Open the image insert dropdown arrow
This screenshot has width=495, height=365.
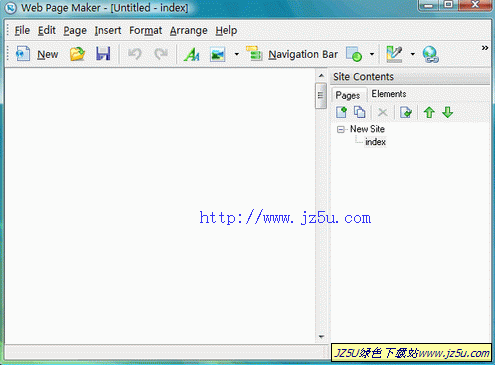point(237,54)
